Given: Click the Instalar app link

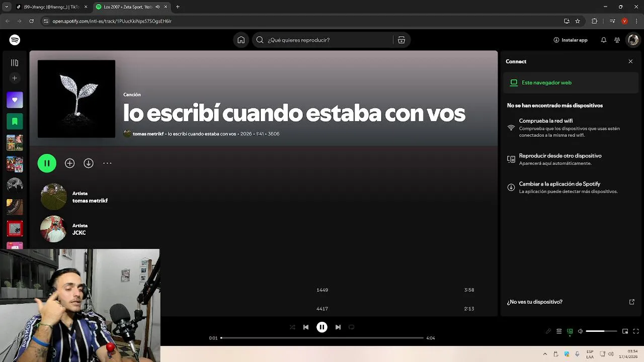Looking at the screenshot, I should [x=571, y=40].
